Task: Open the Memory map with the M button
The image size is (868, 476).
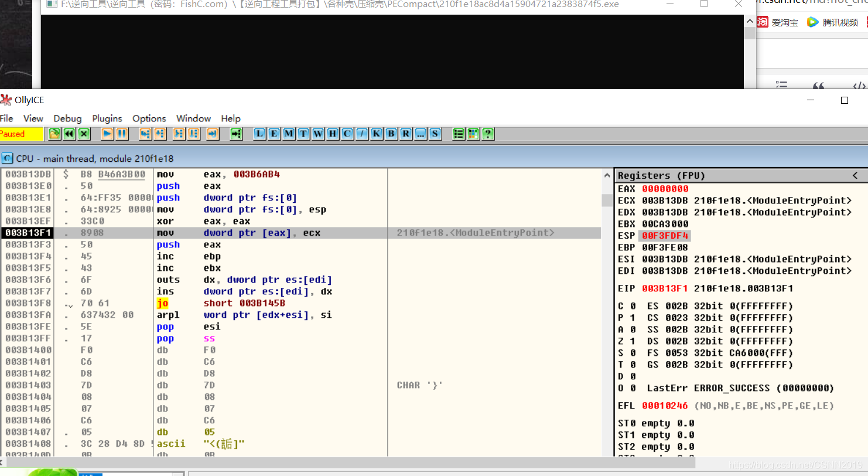Action: click(x=289, y=134)
